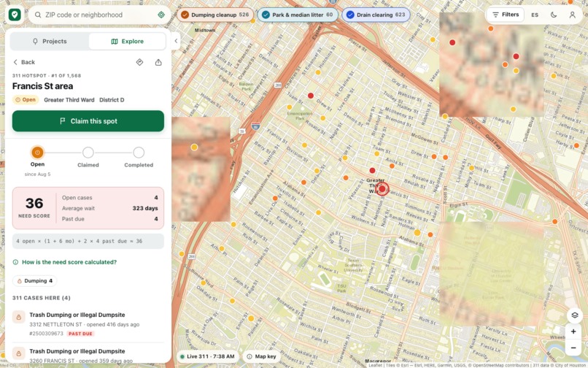The height and width of the screenshot is (368, 588).
Task: Click icon beside 3260 Francis St case
Action: point(19,353)
